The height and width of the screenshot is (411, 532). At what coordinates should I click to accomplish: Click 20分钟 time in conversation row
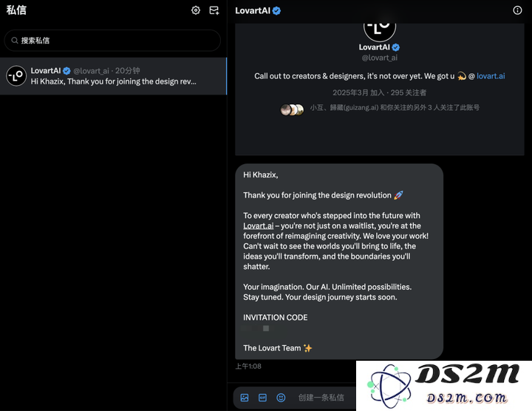[x=128, y=70]
